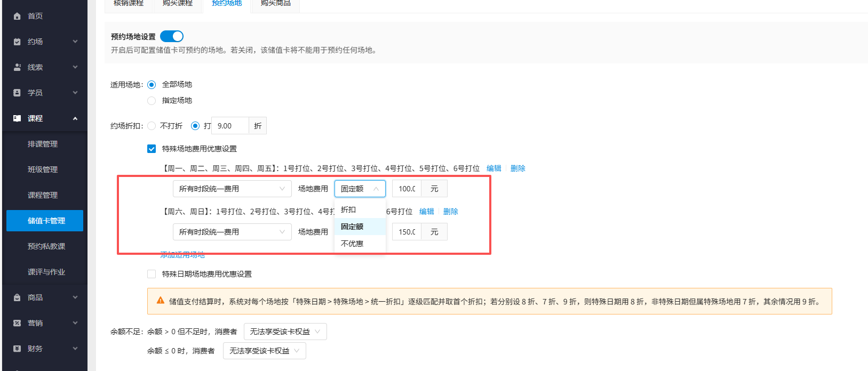
Task: Click 删除 link for weekend venues
Action: click(451, 212)
